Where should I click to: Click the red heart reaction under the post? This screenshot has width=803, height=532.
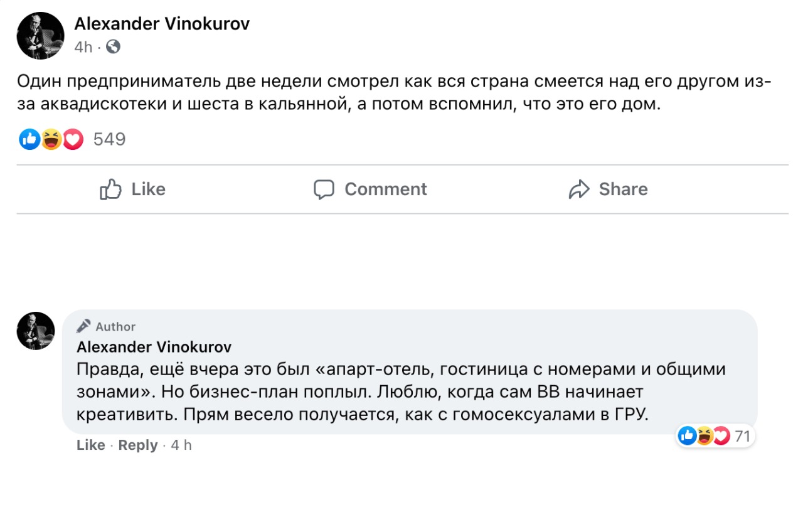pos(73,139)
